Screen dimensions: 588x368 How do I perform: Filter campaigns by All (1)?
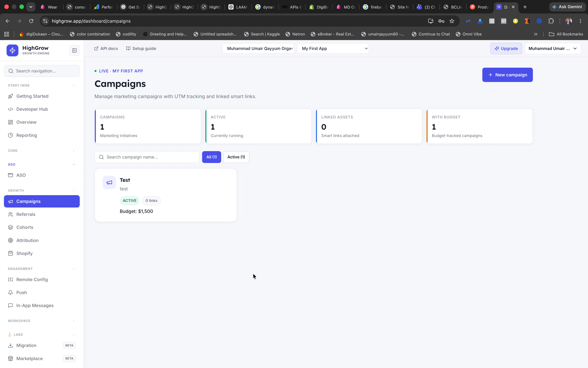[x=211, y=157]
